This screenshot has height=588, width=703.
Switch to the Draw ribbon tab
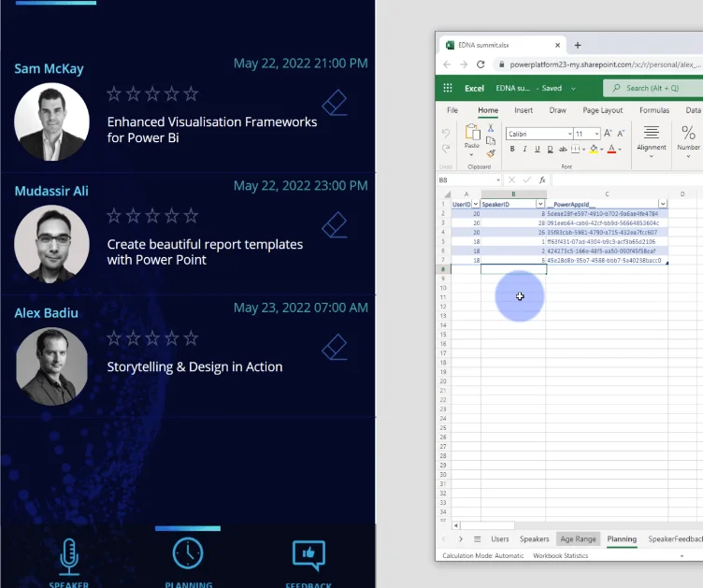coord(558,110)
